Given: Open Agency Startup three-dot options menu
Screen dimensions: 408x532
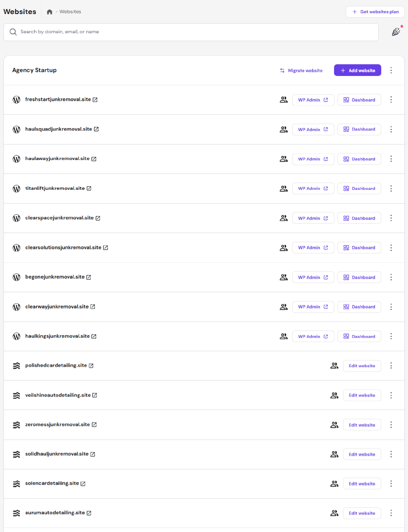Looking at the screenshot, I should (x=391, y=70).
